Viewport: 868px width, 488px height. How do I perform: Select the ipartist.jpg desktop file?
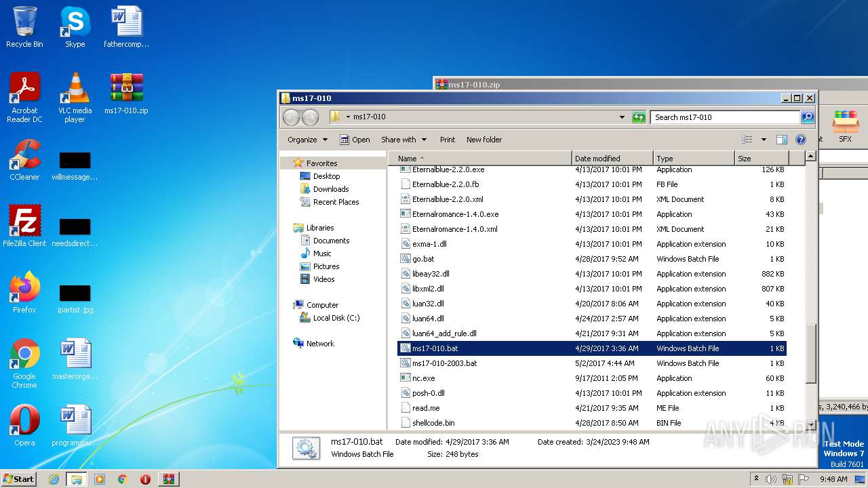coord(75,298)
